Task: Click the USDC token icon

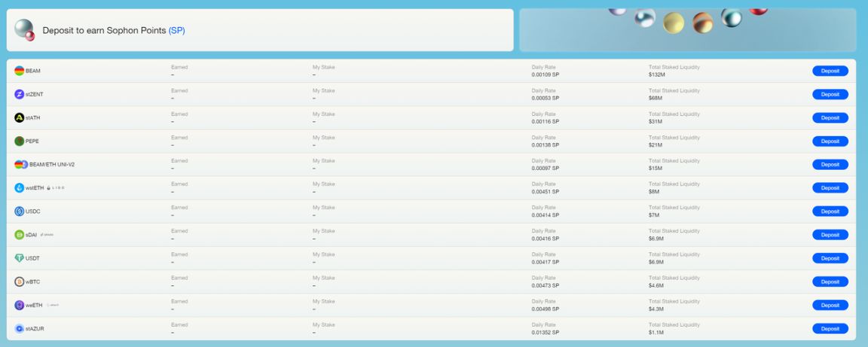Action: 20,212
